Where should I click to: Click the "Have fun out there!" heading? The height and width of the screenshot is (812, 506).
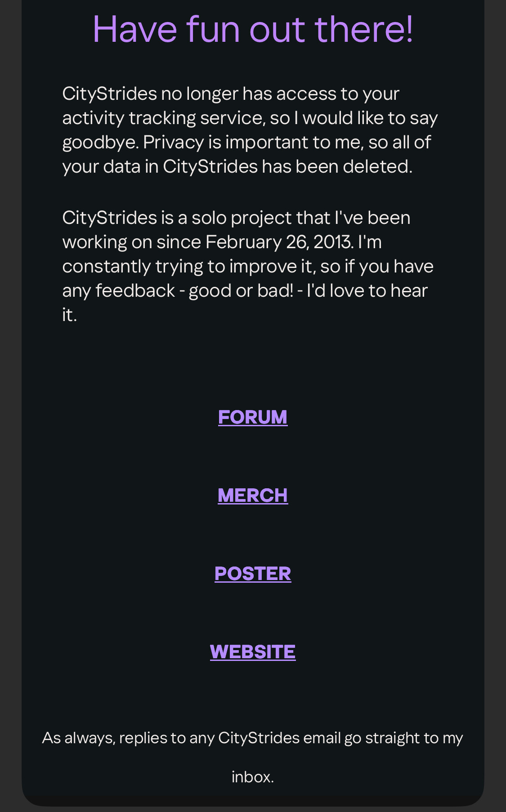click(252, 29)
